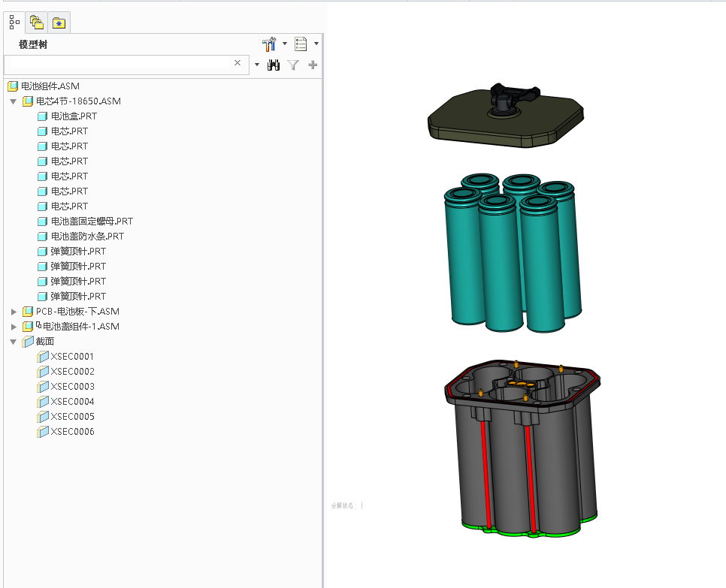The height and width of the screenshot is (588, 726).
Task: Click XSEC0004 section icon
Action: pos(43,402)
